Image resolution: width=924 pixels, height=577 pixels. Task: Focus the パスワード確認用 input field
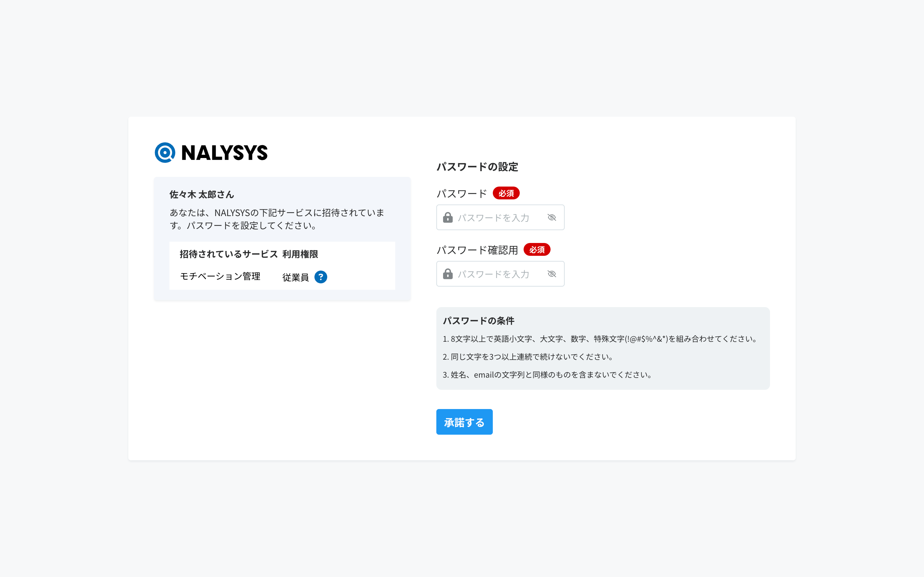point(496,274)
